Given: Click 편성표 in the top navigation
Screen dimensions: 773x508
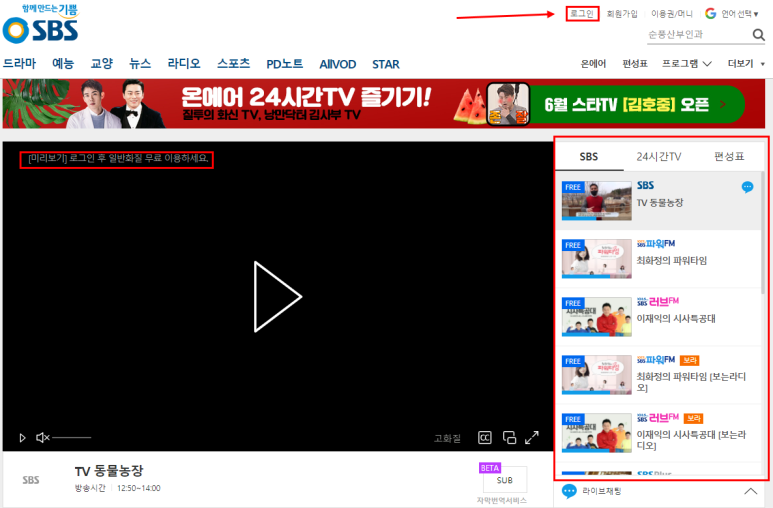Looking at the screenshot, I should 635,64.
